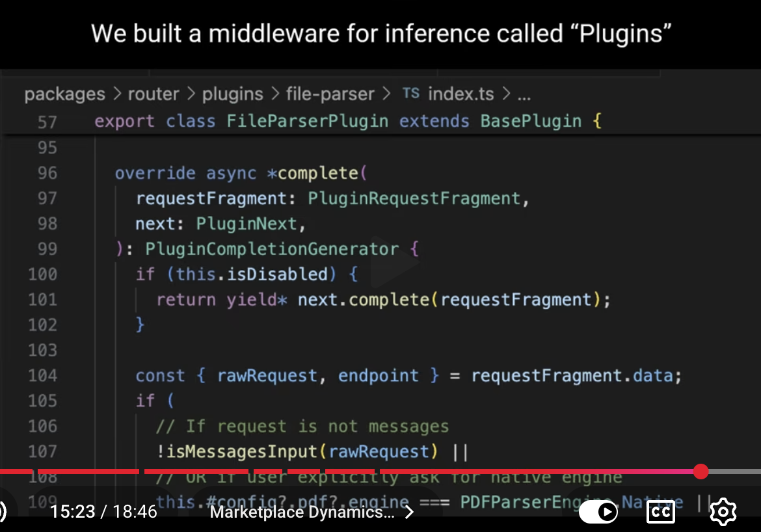Viewport: 761px width, 532px height.
Task: Seek to the first chapter segment of progress bar
Action: pyautogui.click(x=16, y=472)
